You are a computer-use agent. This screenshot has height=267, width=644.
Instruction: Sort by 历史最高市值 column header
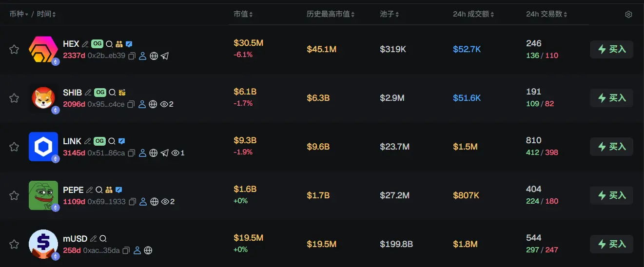point(331,15)
